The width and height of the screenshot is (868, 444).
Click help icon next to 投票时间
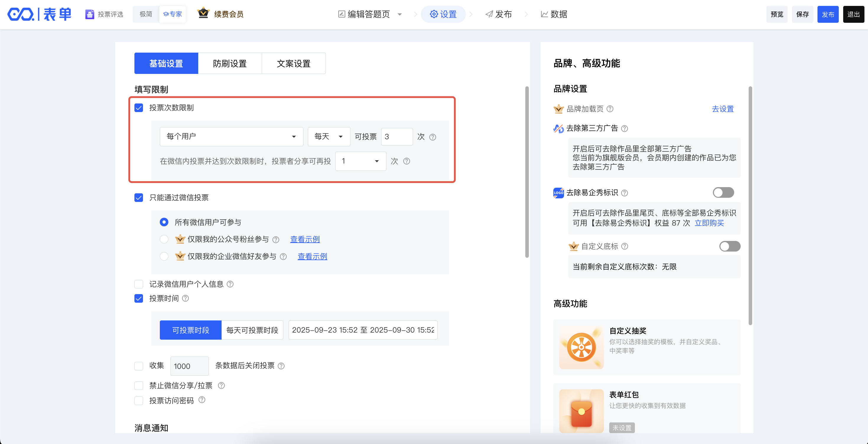[x=185, y=298]
